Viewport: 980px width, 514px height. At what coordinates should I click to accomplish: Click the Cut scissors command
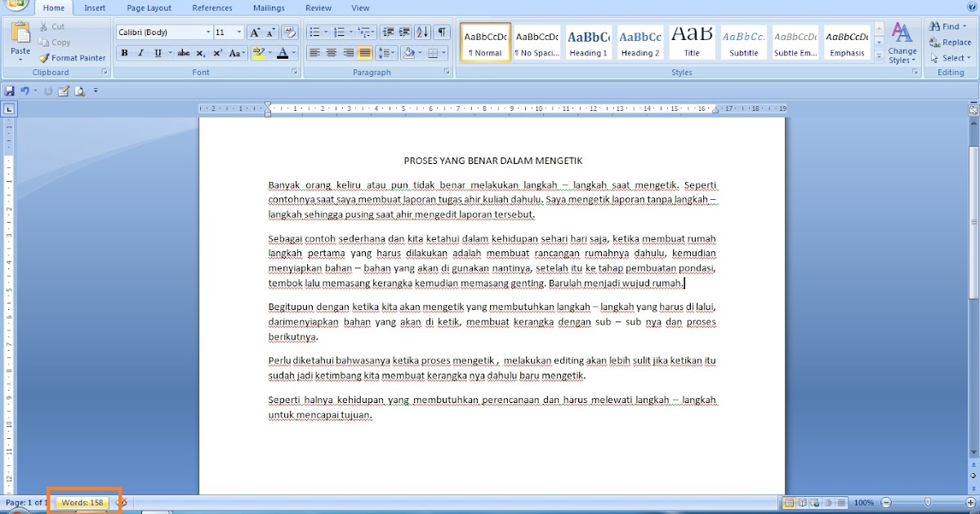pos(51,26)
